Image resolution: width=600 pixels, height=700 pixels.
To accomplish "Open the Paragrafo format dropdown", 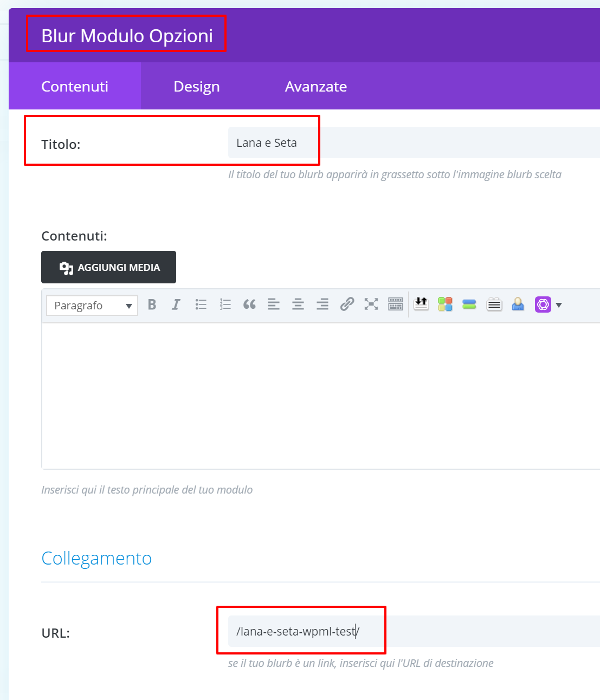I will (x=92, y=306).
